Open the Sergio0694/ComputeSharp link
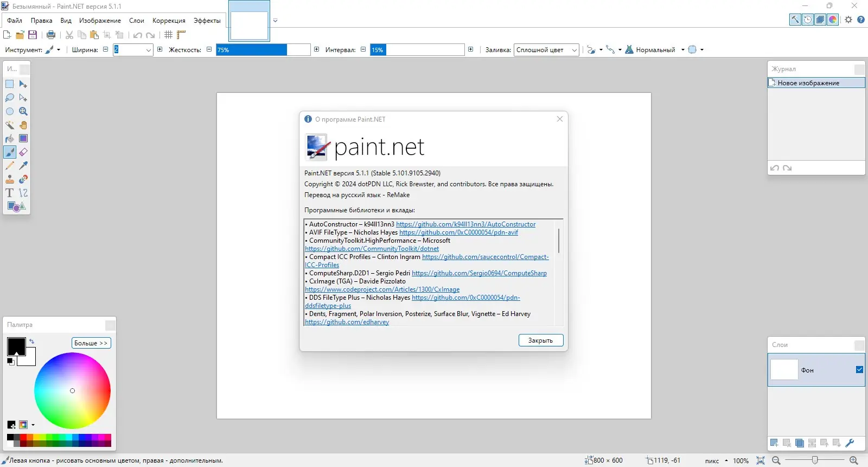The width and height of the screenshot is (868, 467). (479, 273)
